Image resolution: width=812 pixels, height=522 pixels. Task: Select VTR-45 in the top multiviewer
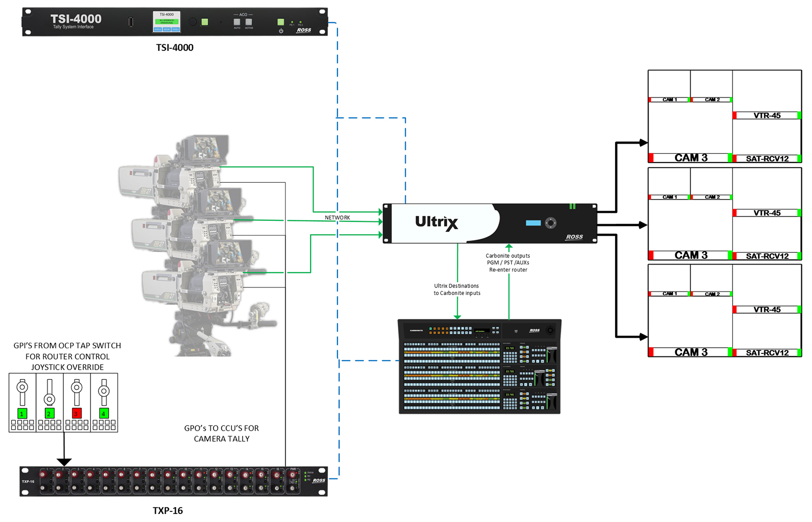(767, 115)
